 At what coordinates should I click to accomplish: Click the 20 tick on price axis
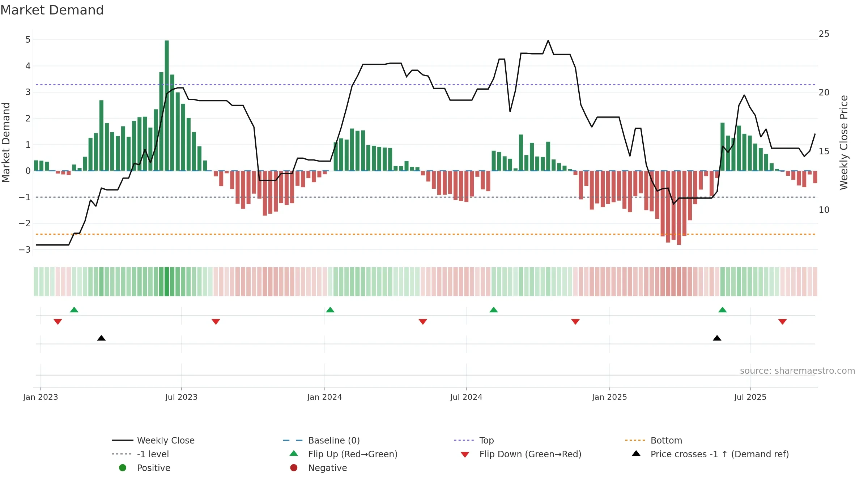pos(824,93)
